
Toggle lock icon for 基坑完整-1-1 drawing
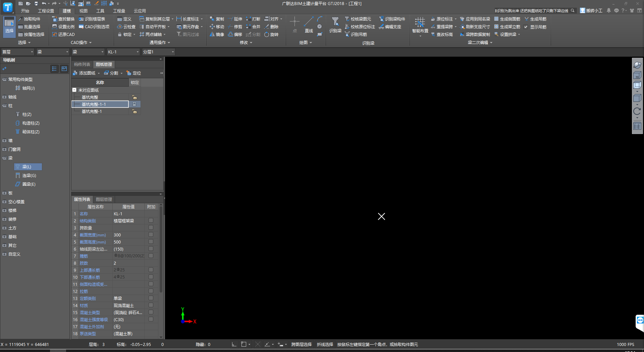134,104
